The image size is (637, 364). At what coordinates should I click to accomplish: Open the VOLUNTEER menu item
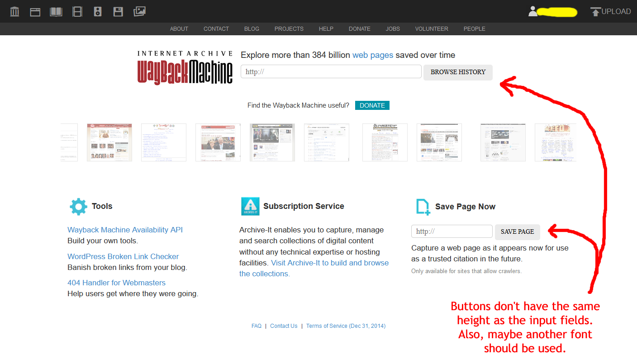(432, 29)
